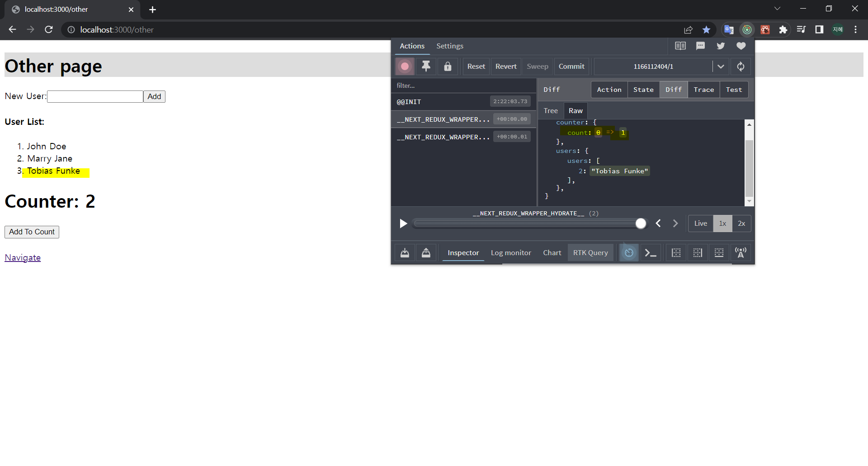Select the Diff inspector tab
The height and width of the screenshot is (466, 868).
(674, 90)
